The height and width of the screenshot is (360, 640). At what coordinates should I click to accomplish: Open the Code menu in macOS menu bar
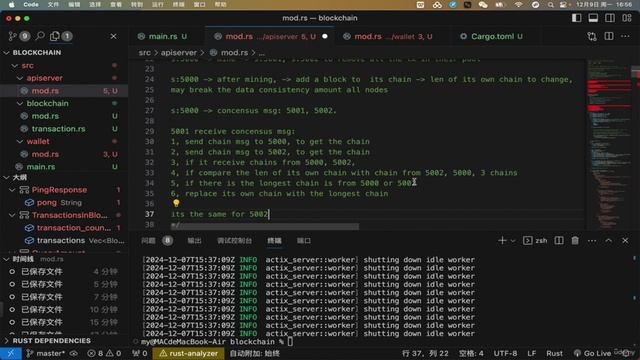click(31, 4)
